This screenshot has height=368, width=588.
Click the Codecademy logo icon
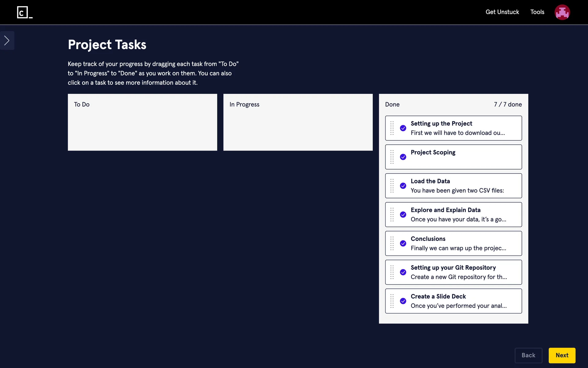(24, 12)
